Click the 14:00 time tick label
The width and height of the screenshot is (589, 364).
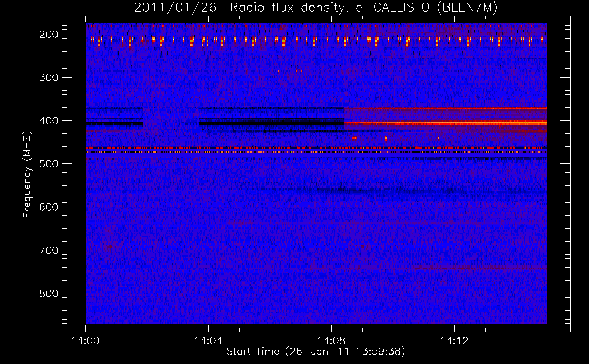86,341
